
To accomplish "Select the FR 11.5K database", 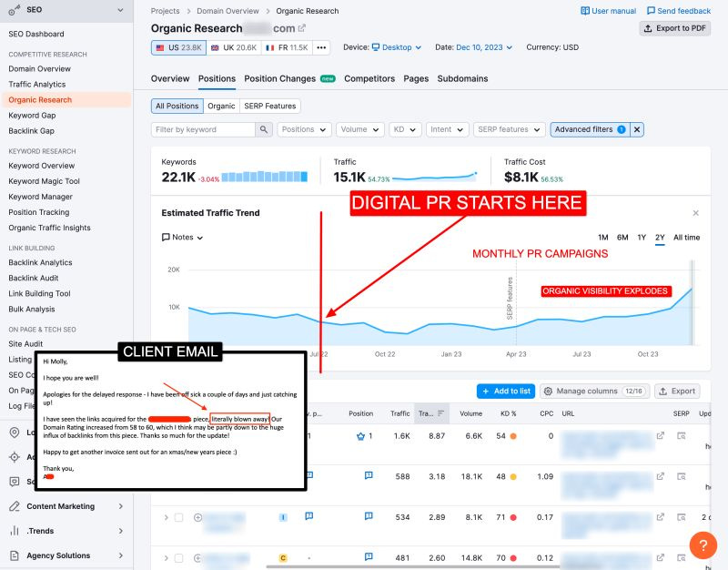I will pyautogui.click(x=287, y=47).
